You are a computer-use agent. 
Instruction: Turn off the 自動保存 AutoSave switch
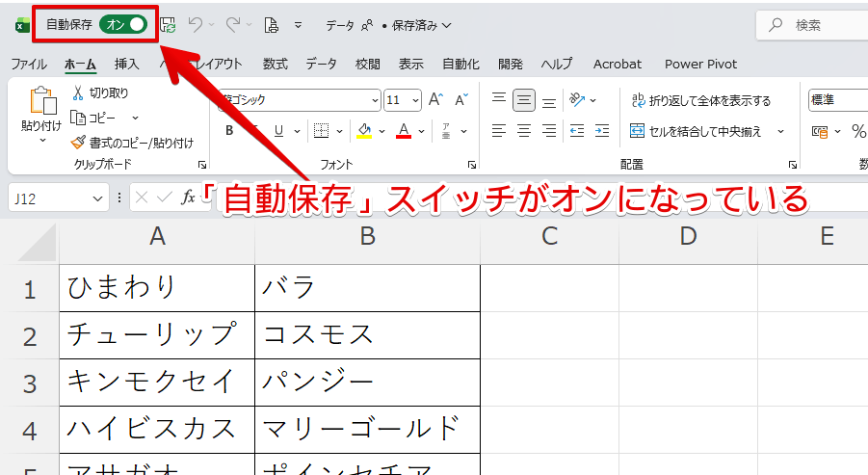point(123,24)
